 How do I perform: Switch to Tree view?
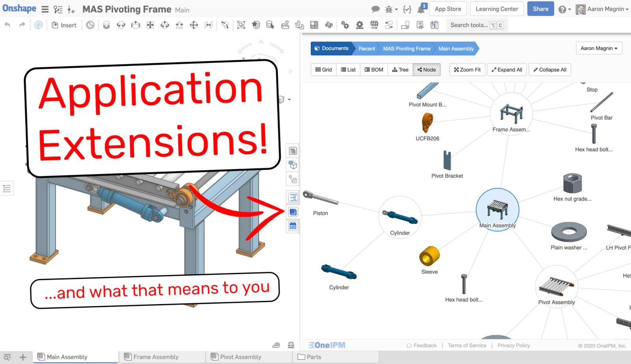400,70
